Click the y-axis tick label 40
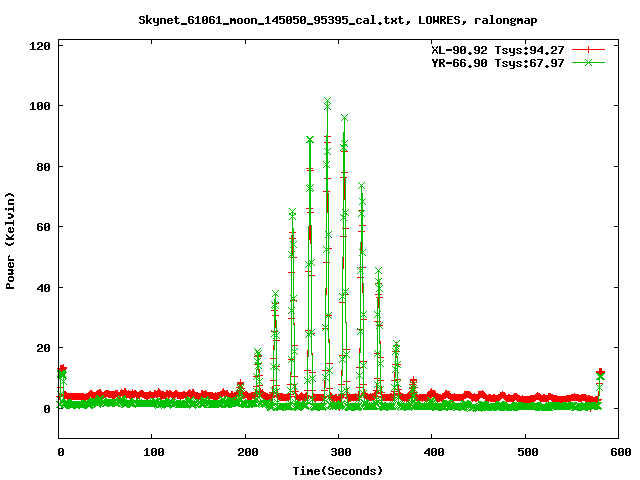 tap(45, 287)
